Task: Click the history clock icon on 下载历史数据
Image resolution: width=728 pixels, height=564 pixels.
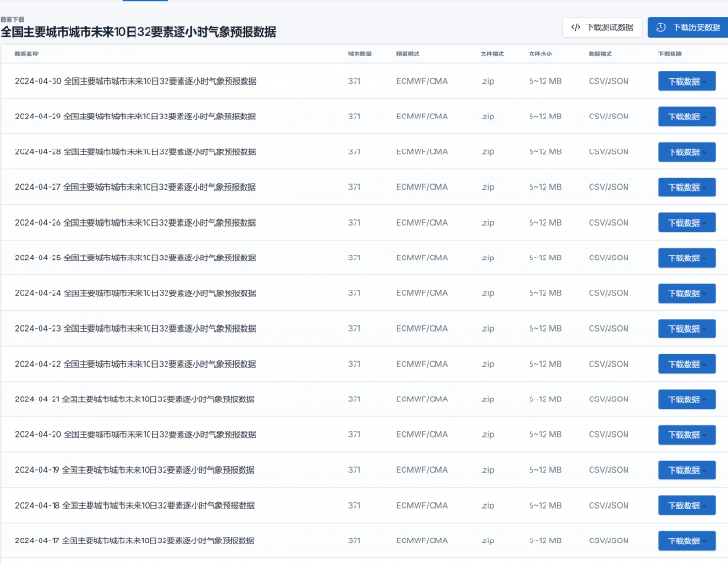Action: [661, 27]
